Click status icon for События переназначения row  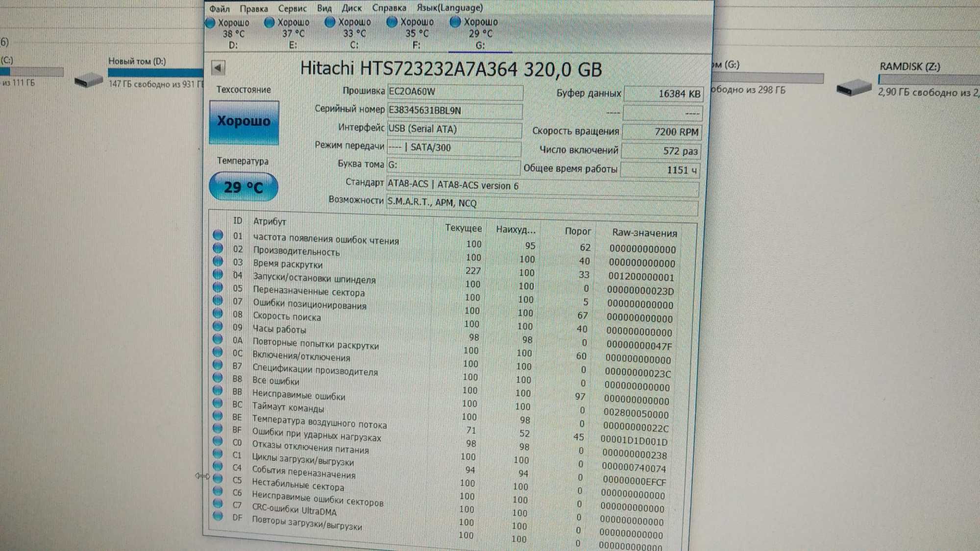pyautogui.click(x=218, y=466)
